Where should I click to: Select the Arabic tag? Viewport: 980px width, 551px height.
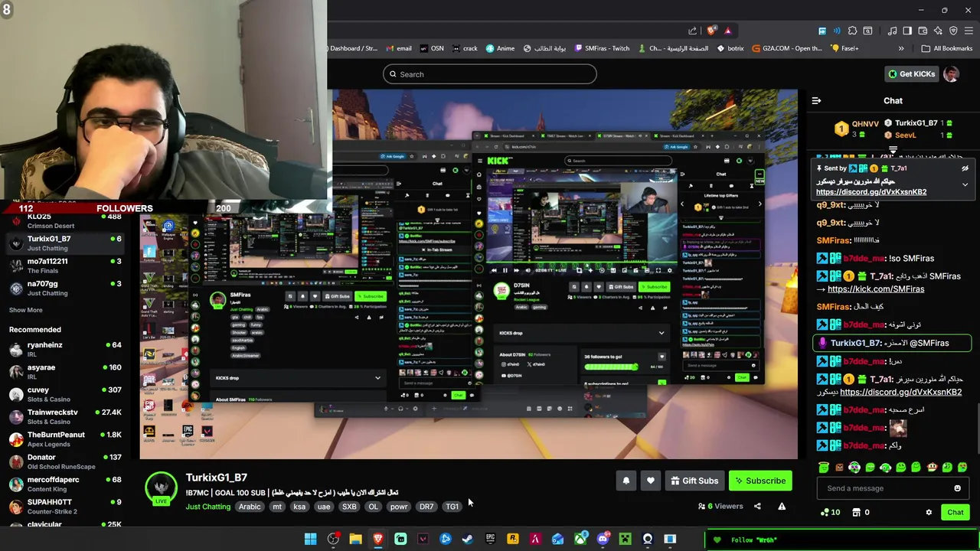tap(250, 507)
